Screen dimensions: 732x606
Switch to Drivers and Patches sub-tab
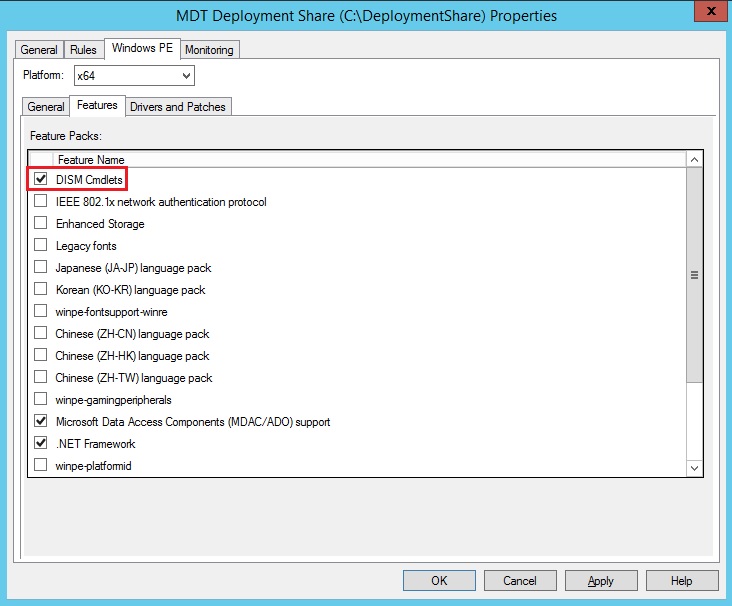[x=178, y=106]
